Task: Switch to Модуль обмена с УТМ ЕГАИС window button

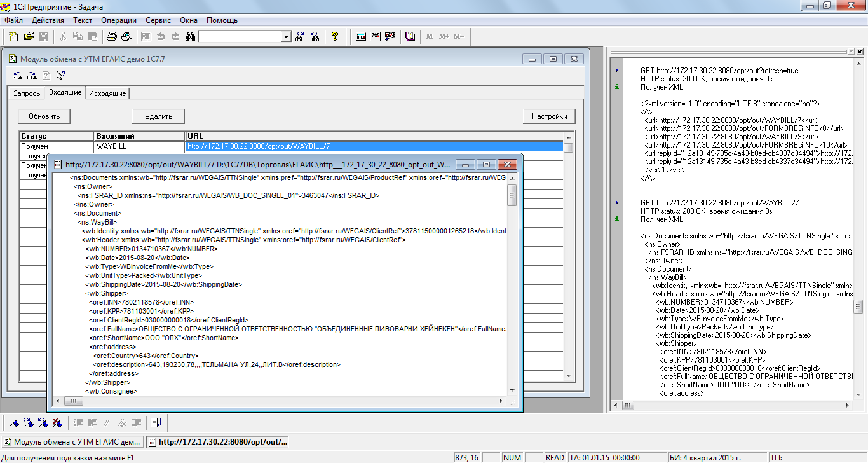Action: point(74,441)
